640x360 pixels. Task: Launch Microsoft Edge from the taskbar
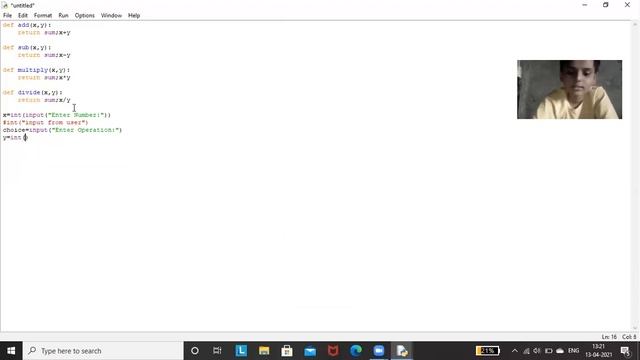coord(356,351)
